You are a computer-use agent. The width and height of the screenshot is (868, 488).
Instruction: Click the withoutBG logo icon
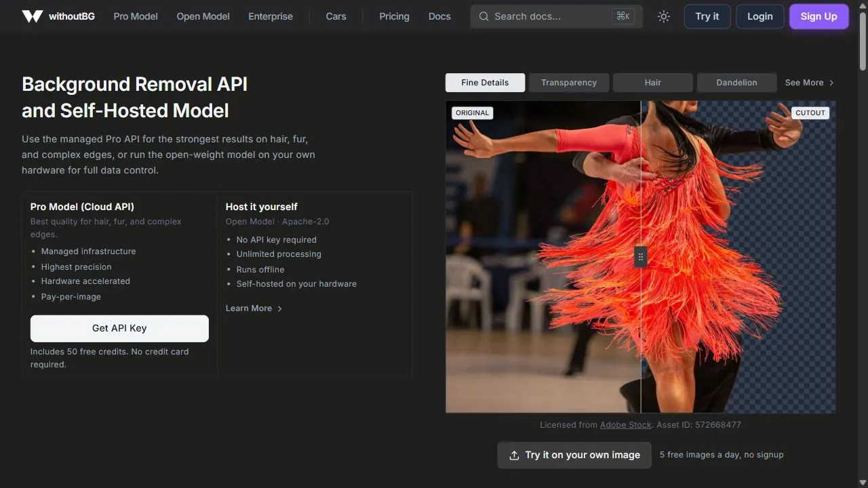click(32, 16)
